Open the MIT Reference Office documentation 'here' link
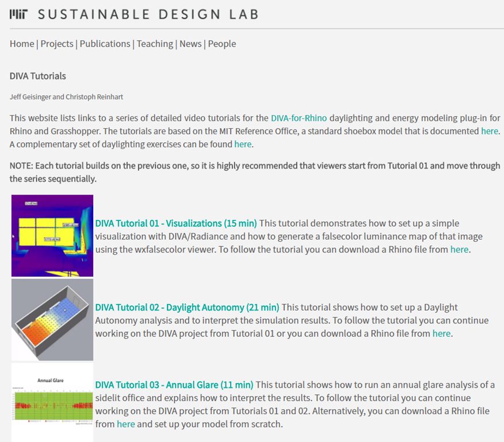 (x=490, y=131)
